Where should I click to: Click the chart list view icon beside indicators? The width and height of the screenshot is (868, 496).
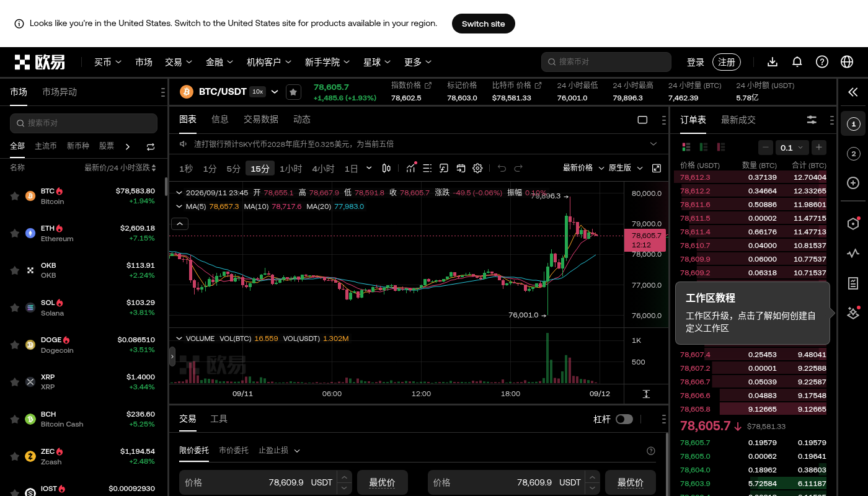[427, 168]
